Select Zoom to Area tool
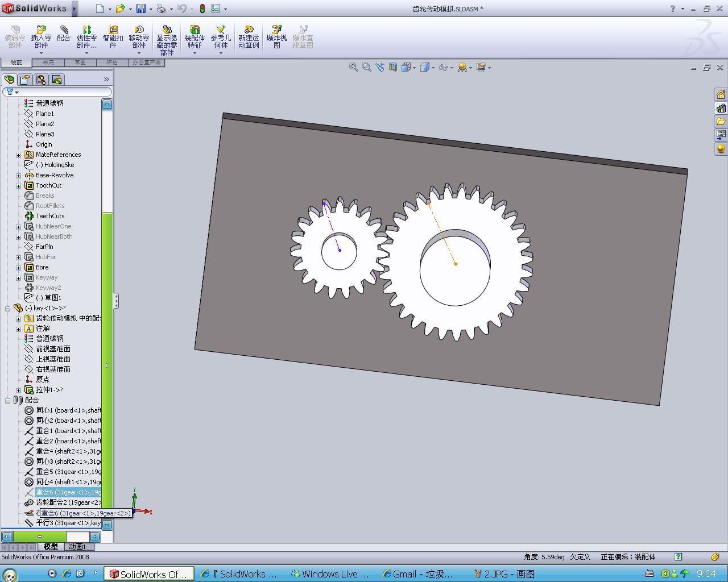Image resolution: width=728 pixels, height=582 pixels. [366, 67]
